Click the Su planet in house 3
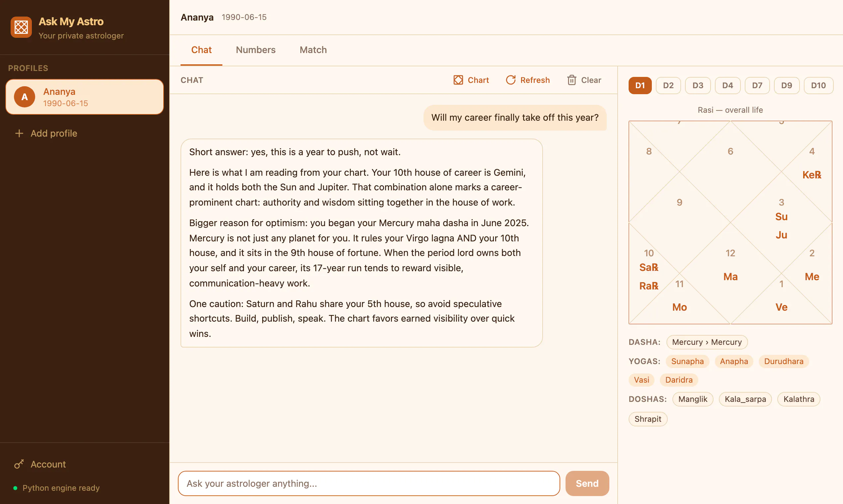The image size is (843, 504). (781, 217)
